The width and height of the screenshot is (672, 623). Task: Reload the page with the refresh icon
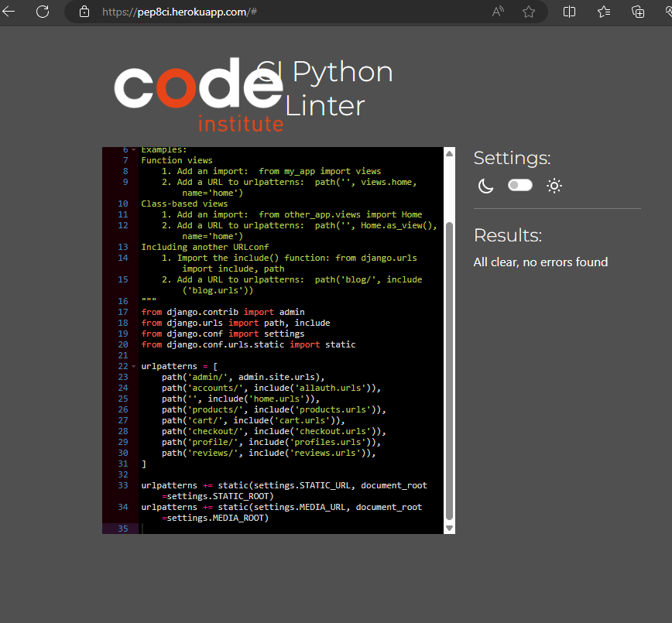click(x=43, y=12)
